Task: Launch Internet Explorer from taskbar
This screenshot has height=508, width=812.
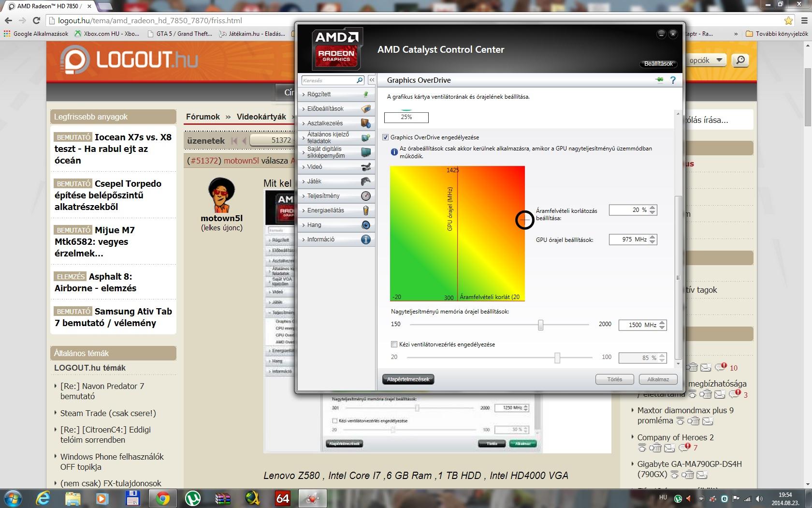Action: pyautogui.click(x=43, y=498)
